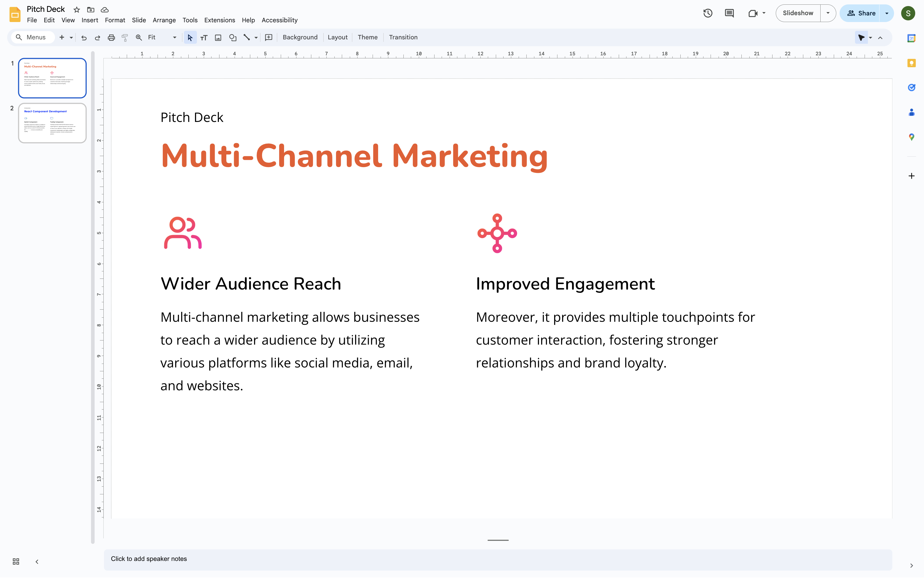The width and height of the screenshot is (924, 578).
Task: Switch to grid view of slides
Action: click(x=16, y=561)
